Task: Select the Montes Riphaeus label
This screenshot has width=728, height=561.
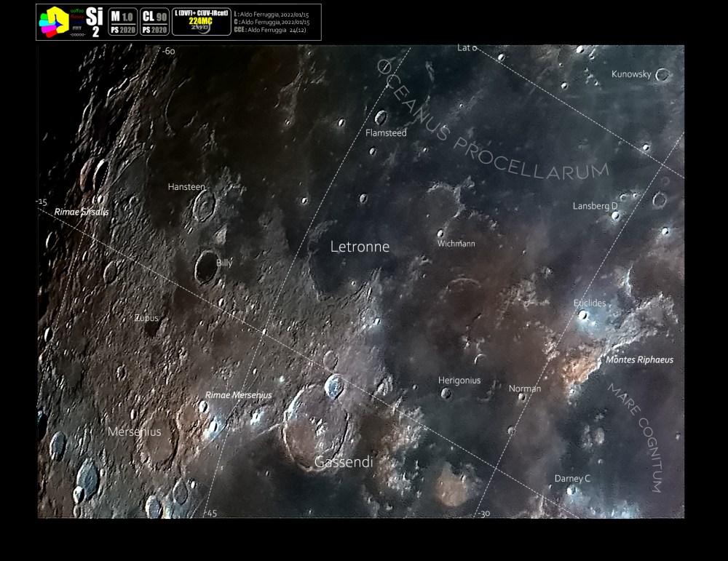Action: point(639,359)
